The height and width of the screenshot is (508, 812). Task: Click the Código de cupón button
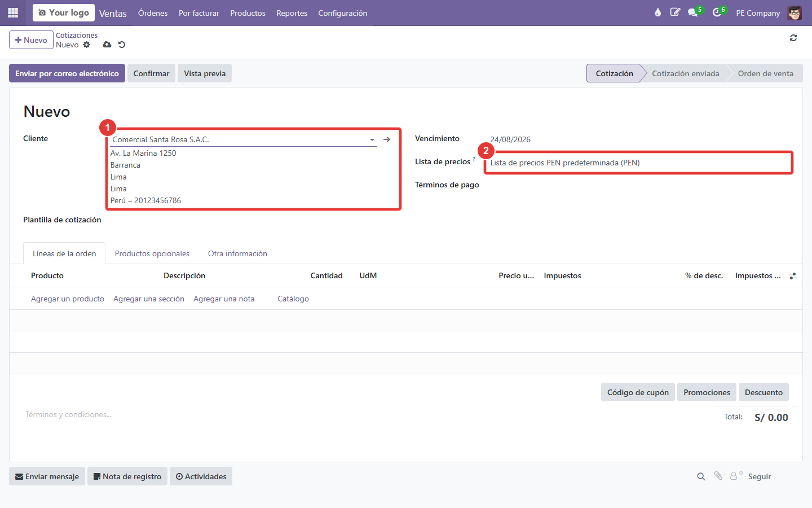coord(638,392)
